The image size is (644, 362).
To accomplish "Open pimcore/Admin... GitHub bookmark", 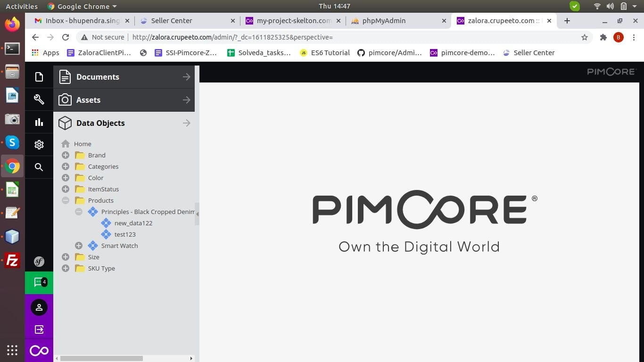I will (x=389, y=53).
